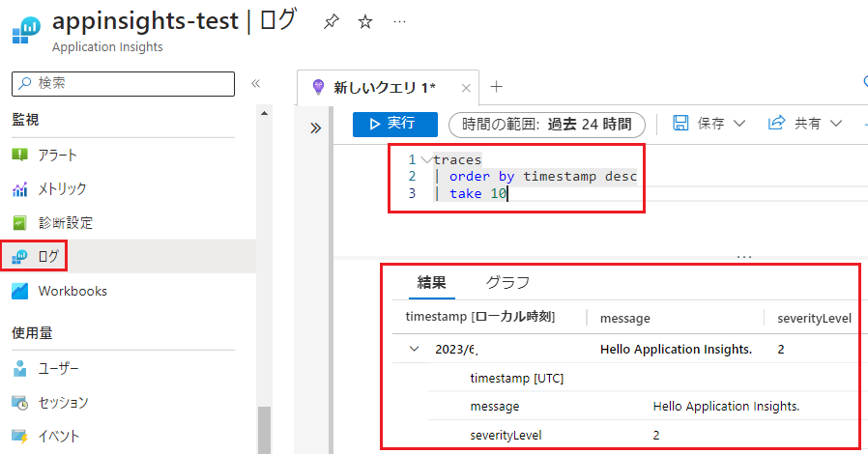The width and height of the screenshot is (868, 454).
Task: Click the Application Insights resource icon
Action: coord(26,30)
